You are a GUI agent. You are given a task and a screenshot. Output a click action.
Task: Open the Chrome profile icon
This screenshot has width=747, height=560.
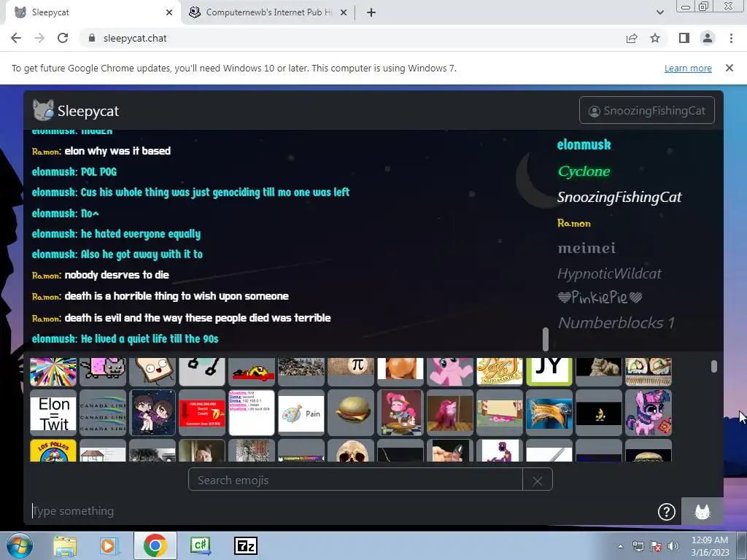coord(708,38)
